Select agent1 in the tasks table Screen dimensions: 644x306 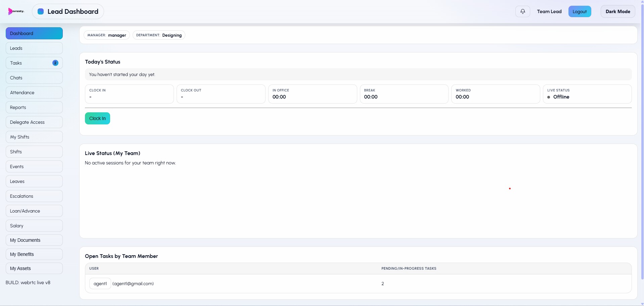tap(100, 283)
